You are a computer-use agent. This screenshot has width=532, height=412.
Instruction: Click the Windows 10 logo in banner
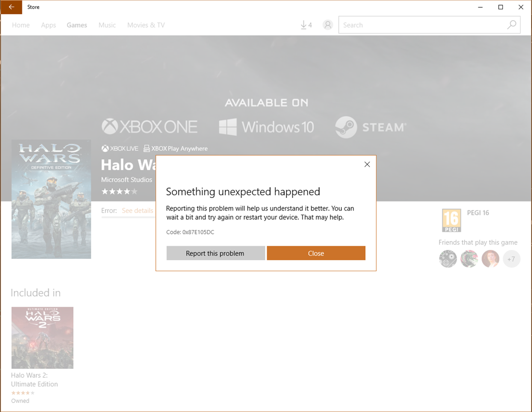267,127
